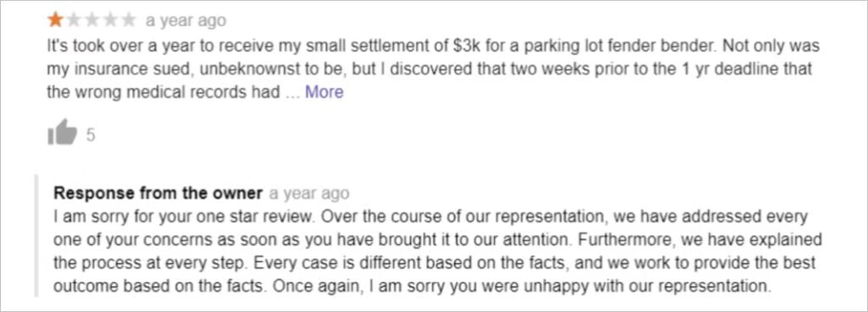This screenshot has width=868, height=312.
Task: Click the gray bar beside owner response
Action: coord(36,237)
